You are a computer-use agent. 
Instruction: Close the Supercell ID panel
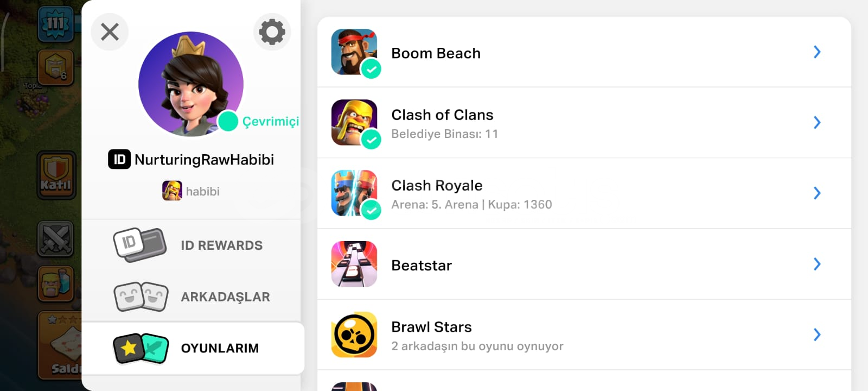point(110,32)
